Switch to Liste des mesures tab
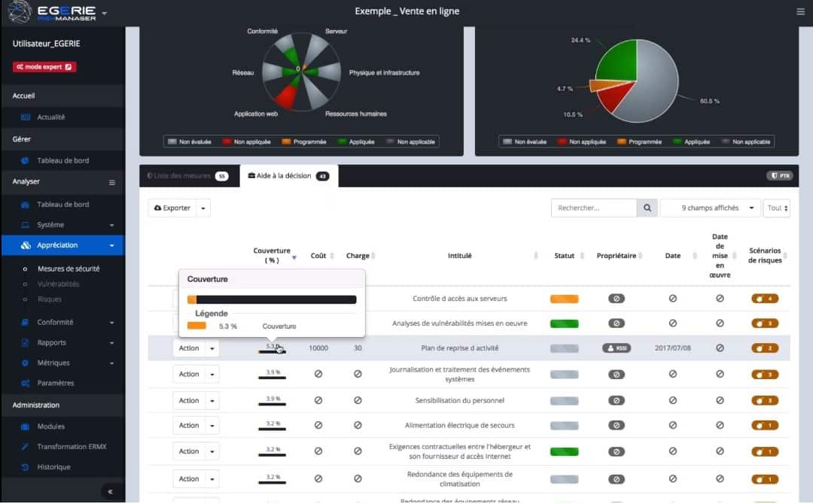 pos(189,176)
